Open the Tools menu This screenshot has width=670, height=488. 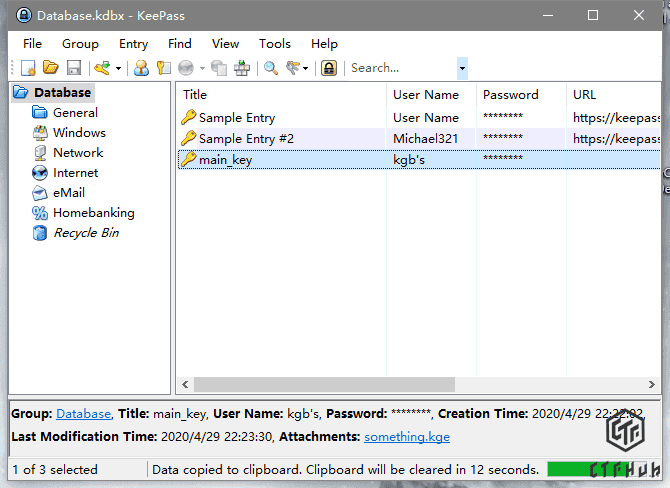275,43
